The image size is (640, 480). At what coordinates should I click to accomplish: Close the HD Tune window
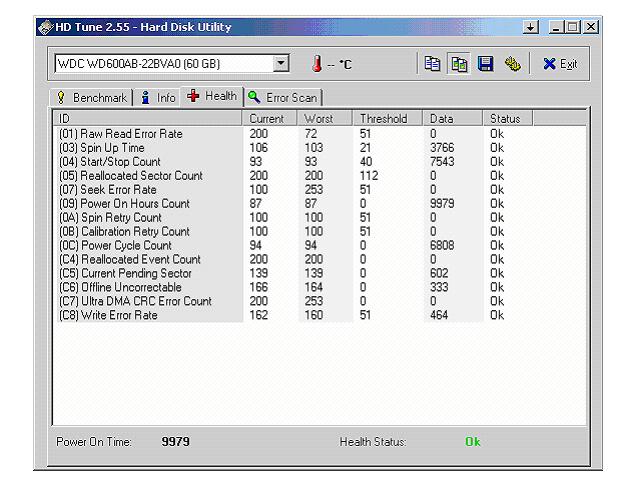pos(591,27)
